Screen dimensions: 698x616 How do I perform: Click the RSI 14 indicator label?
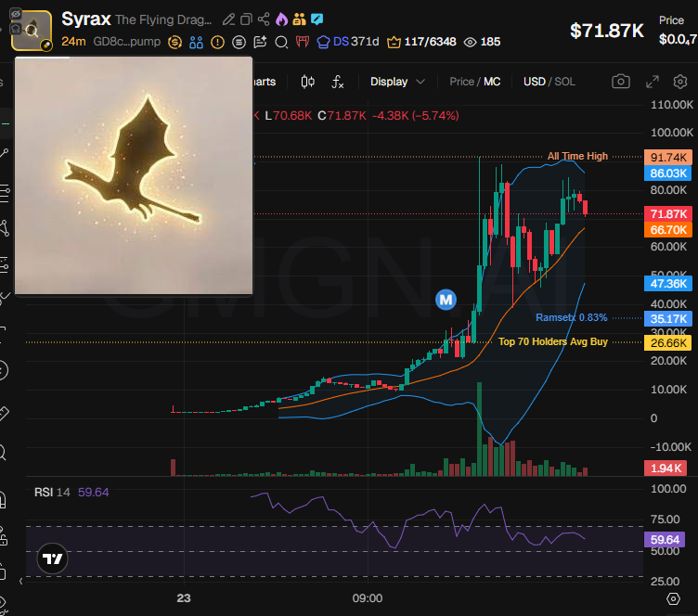coord(52,493)
